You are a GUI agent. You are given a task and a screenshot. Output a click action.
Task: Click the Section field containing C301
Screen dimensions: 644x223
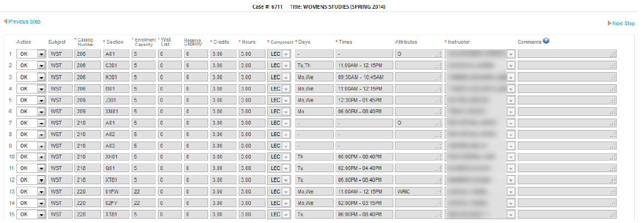pyautogui.click(x=116, y=66)
